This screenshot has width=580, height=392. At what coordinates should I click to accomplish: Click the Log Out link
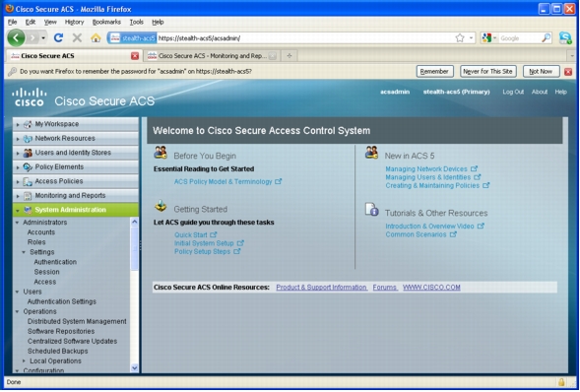pos(513,92)
